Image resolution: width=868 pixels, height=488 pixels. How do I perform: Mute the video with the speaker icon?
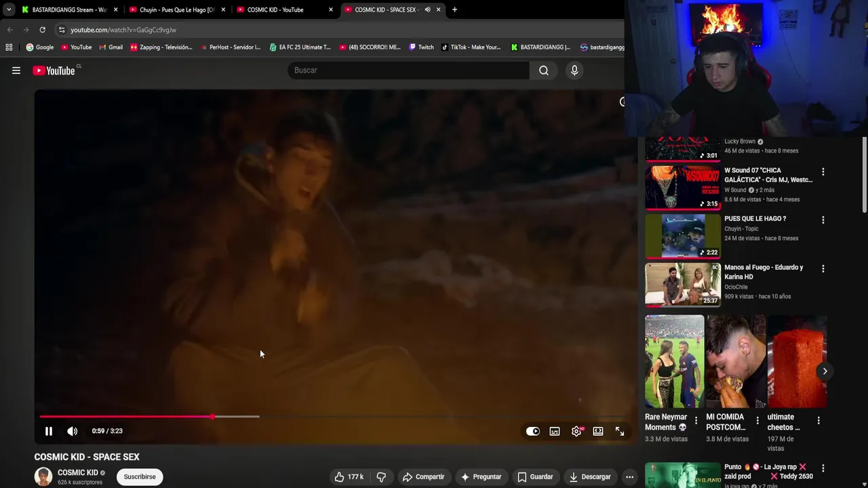[x=73, y=431]
